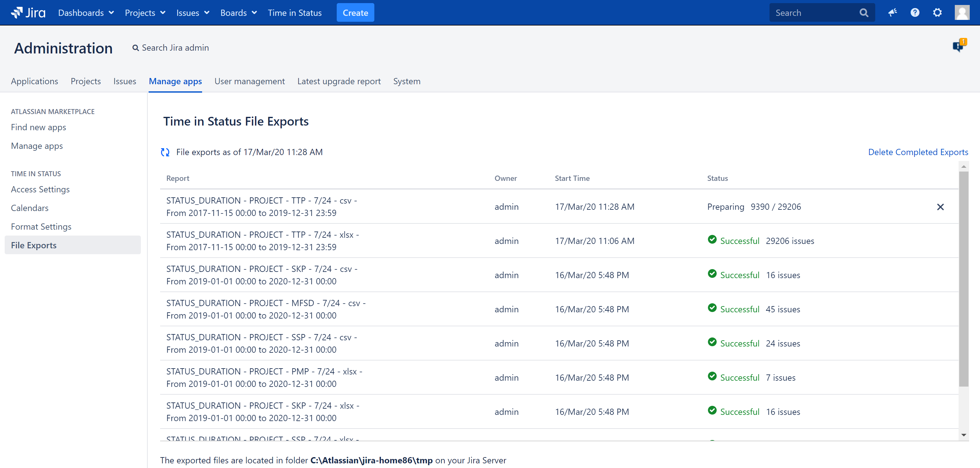Click the Jira logo
Image resolution: width=980 pixels, height=468 pixels.
[x=28, y=12]
